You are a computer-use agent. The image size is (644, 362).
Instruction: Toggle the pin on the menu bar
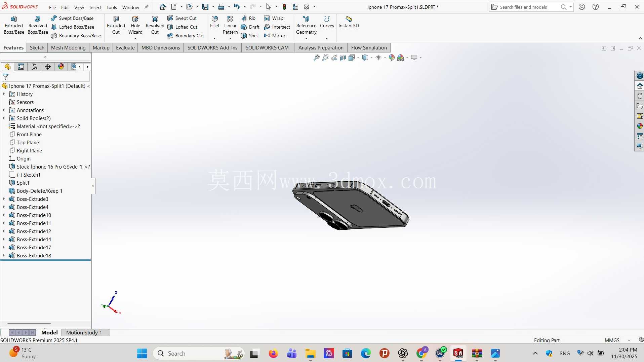coord(147,7)
